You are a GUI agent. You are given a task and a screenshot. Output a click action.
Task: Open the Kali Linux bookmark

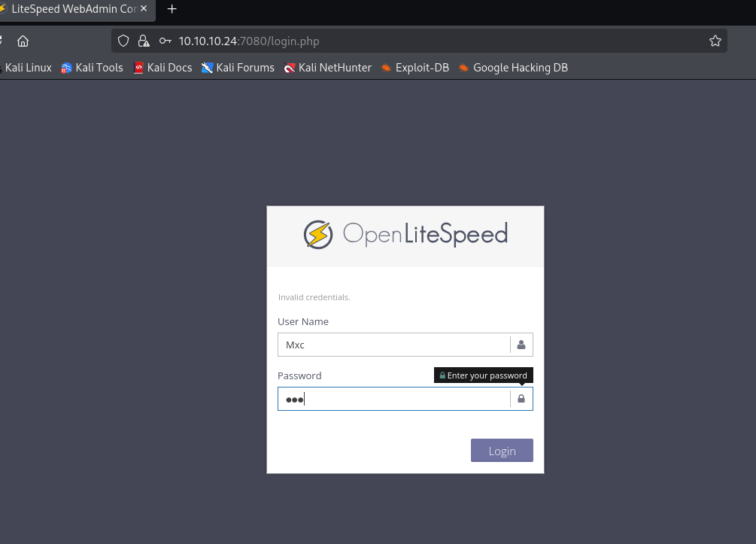coord(27,68)
